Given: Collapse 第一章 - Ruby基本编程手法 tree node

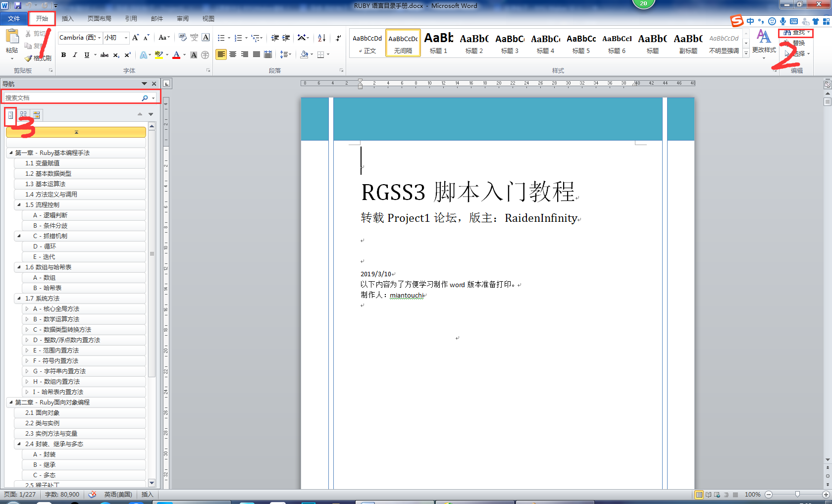Looking at the screenshot, I should (x=11, y=153).
